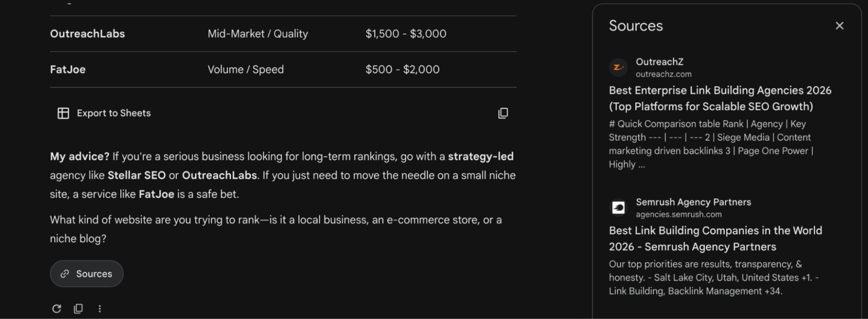Copy the table using the copy icon
Image resolution: width=868 pixels, height=319 pixels.
click(x=503, y=113)
